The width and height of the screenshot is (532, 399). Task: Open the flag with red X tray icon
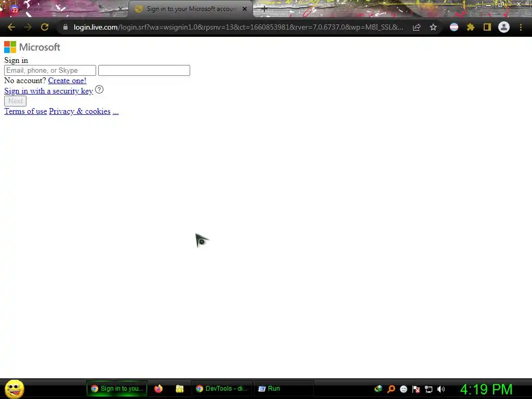[416, 389]
